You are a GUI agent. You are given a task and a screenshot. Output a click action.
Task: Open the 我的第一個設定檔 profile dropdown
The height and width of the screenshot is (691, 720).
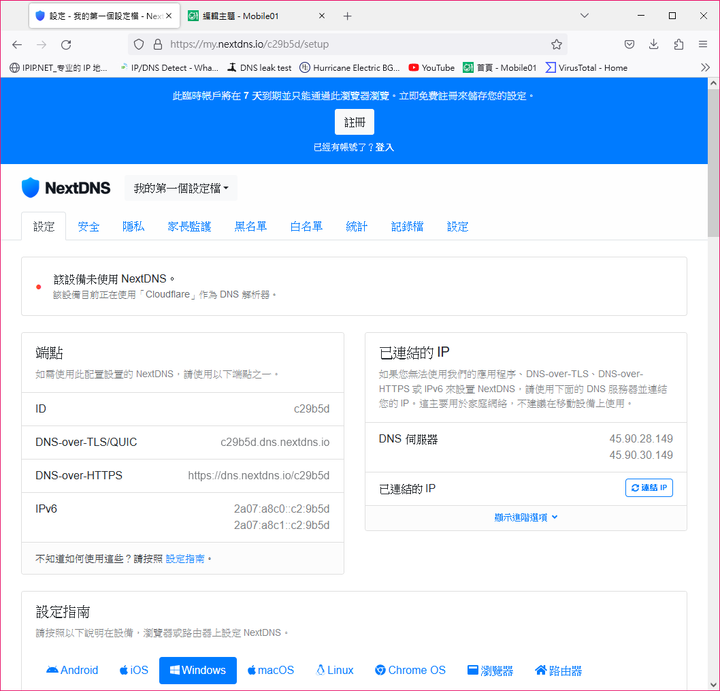tap(181, 188)
